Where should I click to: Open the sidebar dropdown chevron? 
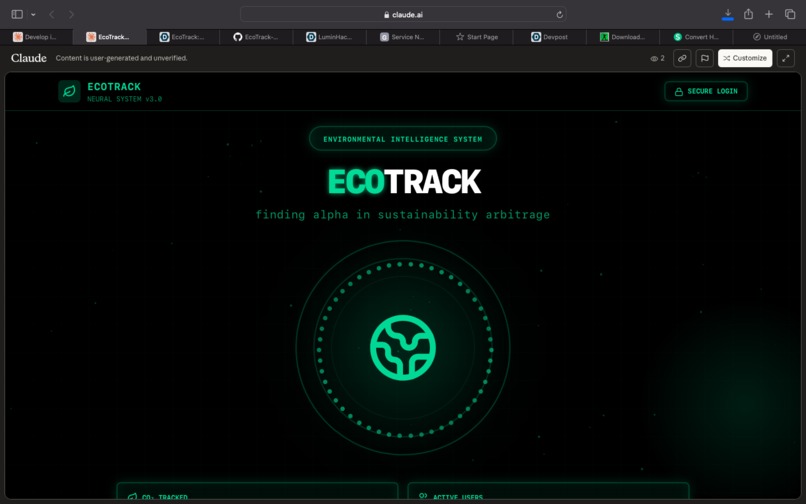pos(33,14)
